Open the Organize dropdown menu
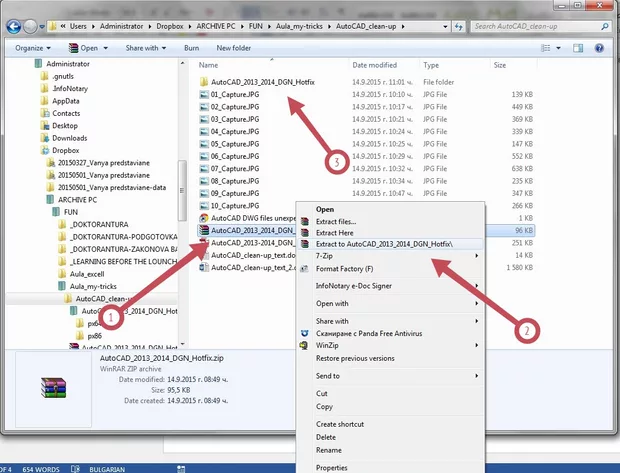The width and height of the screenshot is (620, 473). pyautogui.click(x=32, y=47)
